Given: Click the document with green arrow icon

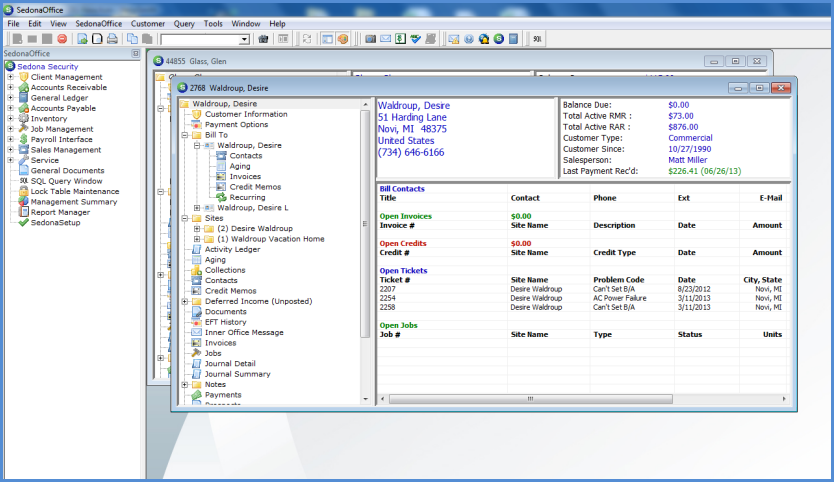Looking at the screenshot, I should (82, 39).
